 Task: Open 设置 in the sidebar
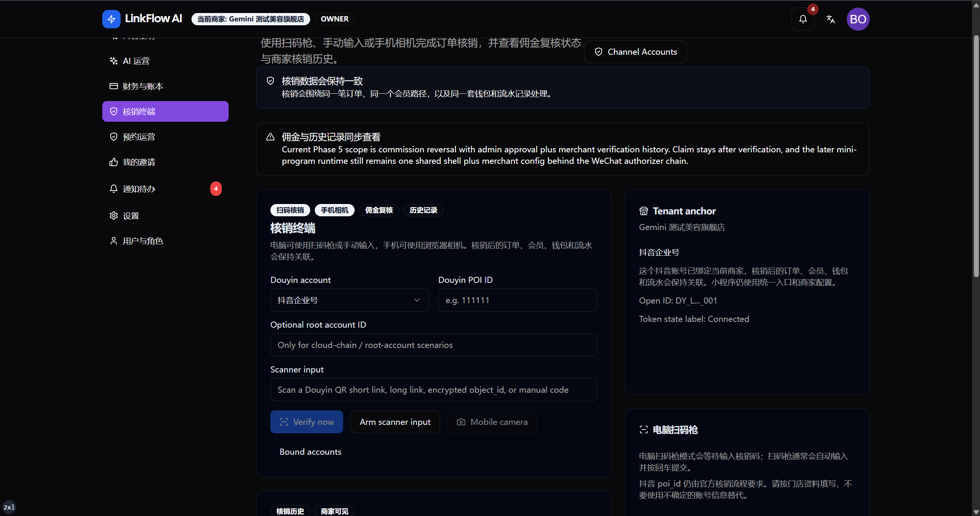(165, 216)
